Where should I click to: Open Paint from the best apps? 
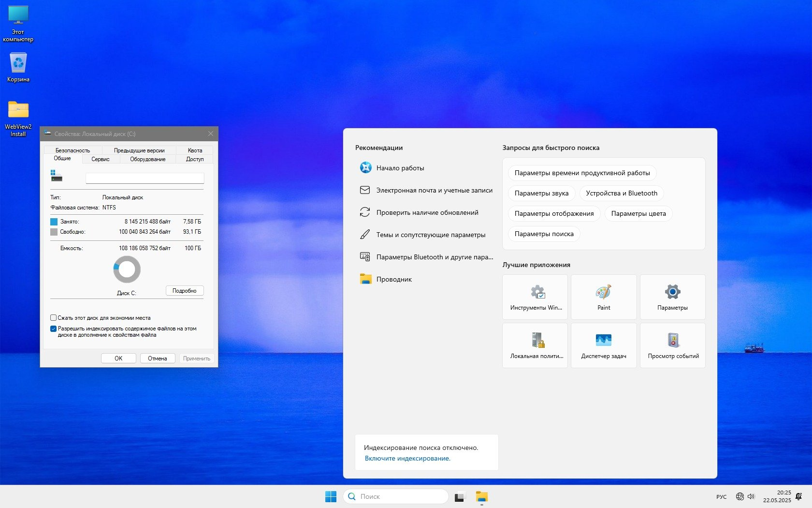click(603, 297)
